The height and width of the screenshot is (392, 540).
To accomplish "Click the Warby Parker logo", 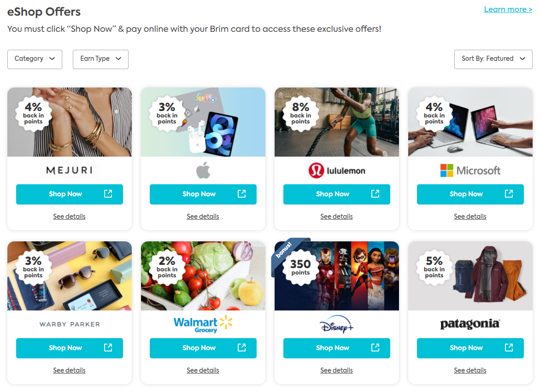I will coord(69,324).
